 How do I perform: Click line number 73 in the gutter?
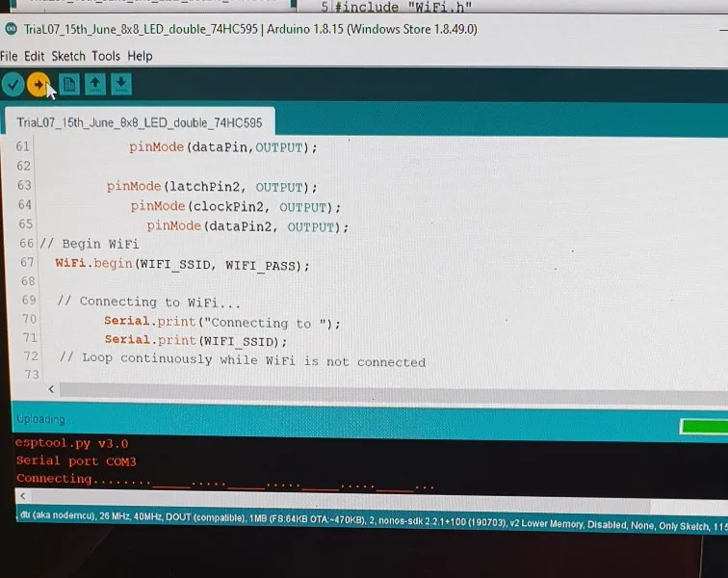click(x=32, y=374)
